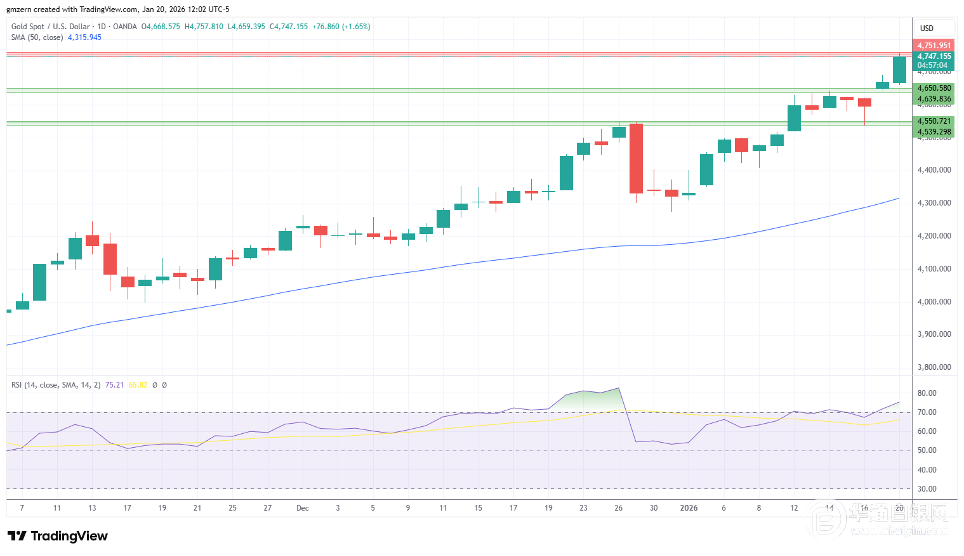Click the green 4,550.721 price level label

[933, 121]
